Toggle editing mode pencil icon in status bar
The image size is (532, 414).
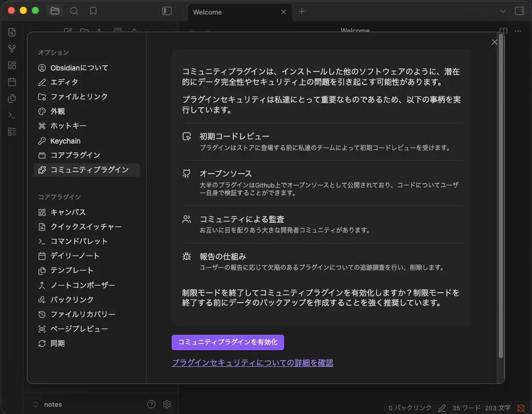point(442,408)
